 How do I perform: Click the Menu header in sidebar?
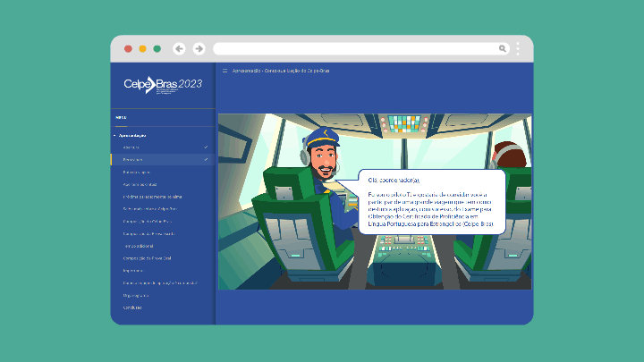click(x=121, y=116)
